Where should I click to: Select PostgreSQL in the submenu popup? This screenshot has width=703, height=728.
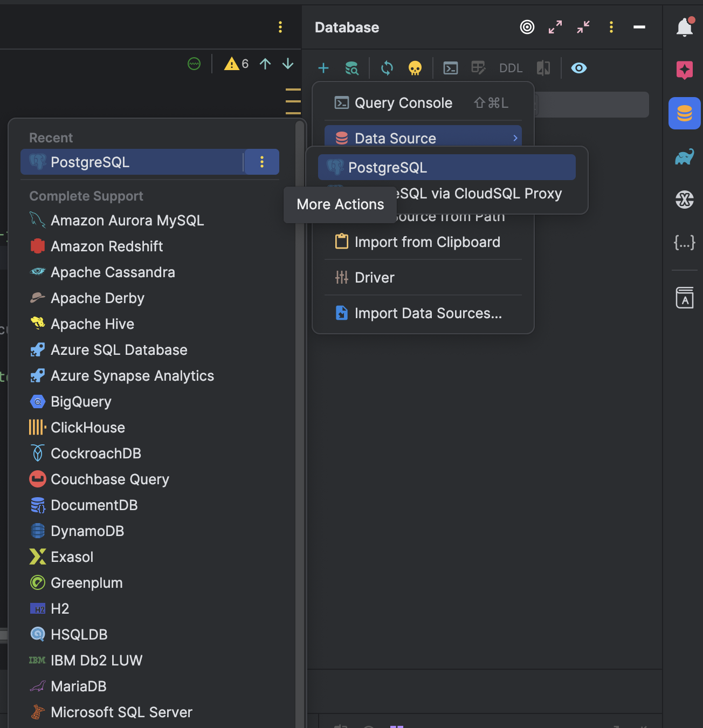pos(447,167)
